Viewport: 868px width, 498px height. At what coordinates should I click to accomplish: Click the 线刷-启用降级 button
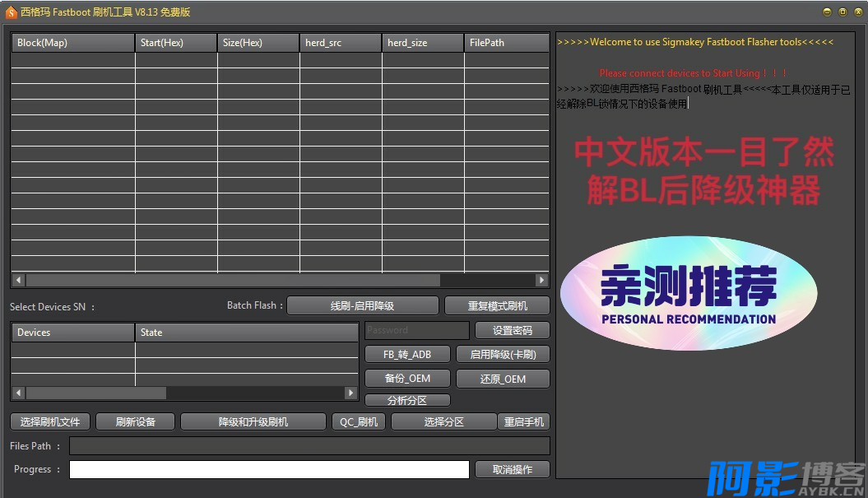pyautogui.click(x=363, y=305)
